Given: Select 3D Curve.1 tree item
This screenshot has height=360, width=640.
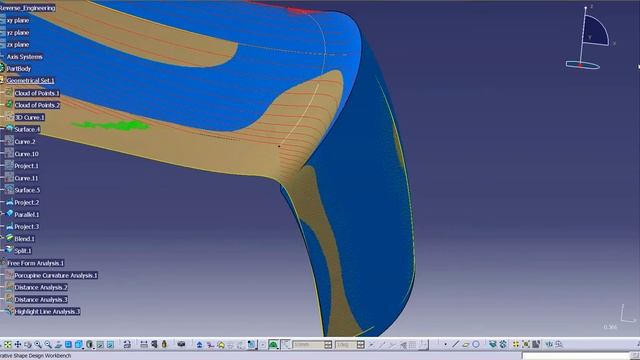Looking at the screenshot, I should coord(29,117).
